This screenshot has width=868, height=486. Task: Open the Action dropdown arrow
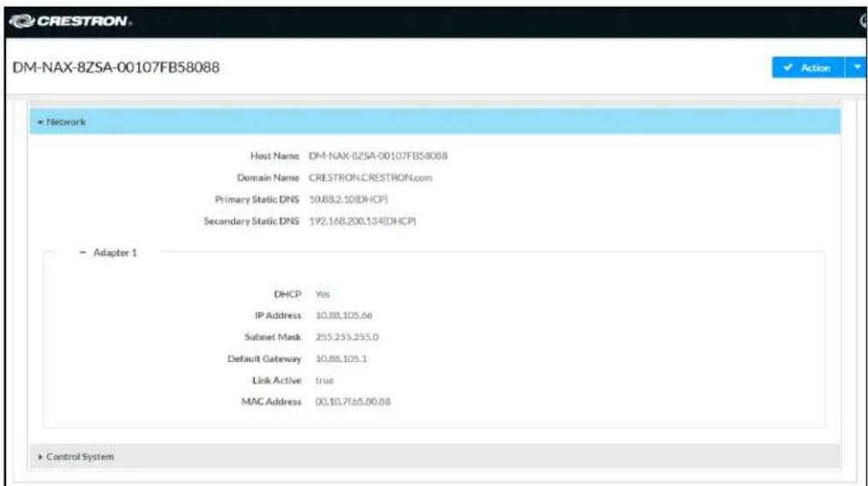click(x=857, y=68)
